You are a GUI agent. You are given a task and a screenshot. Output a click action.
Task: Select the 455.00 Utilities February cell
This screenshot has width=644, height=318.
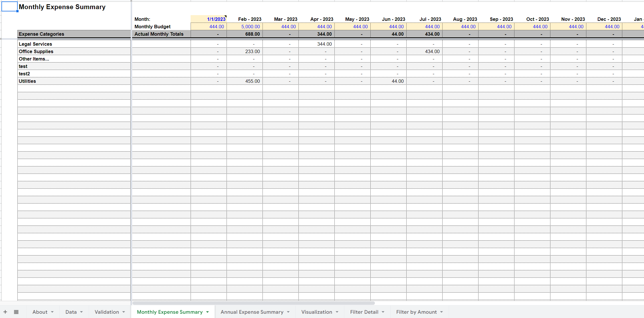click(245, 81)
